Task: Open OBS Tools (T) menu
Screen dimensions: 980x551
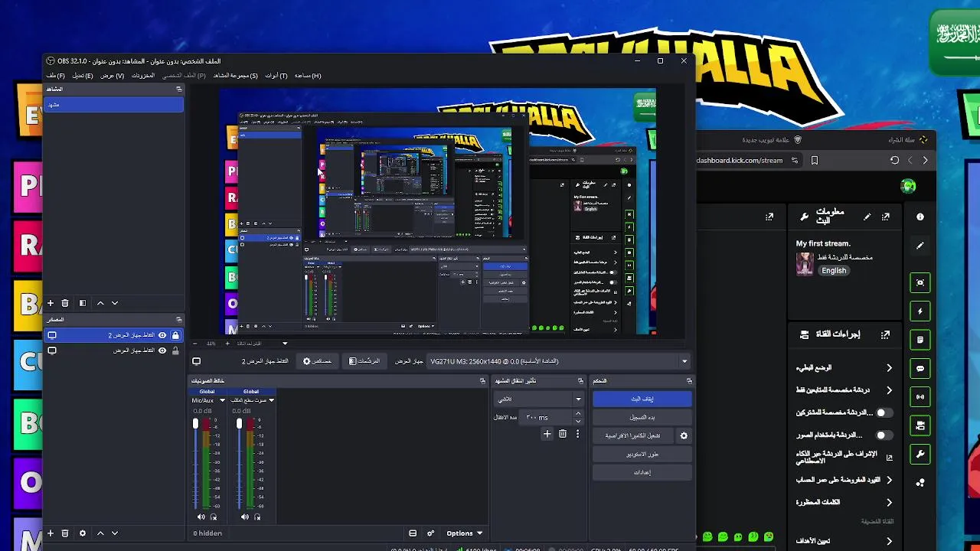Action: coord(276,76)
